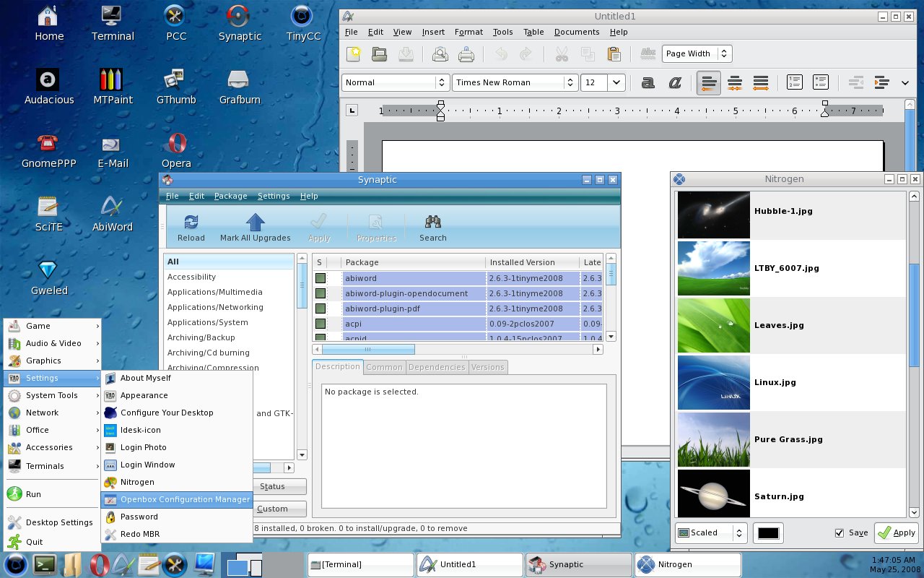924x578 pixels.
Task: Open the SciTE desktop icon
Action: coord(49,214)
